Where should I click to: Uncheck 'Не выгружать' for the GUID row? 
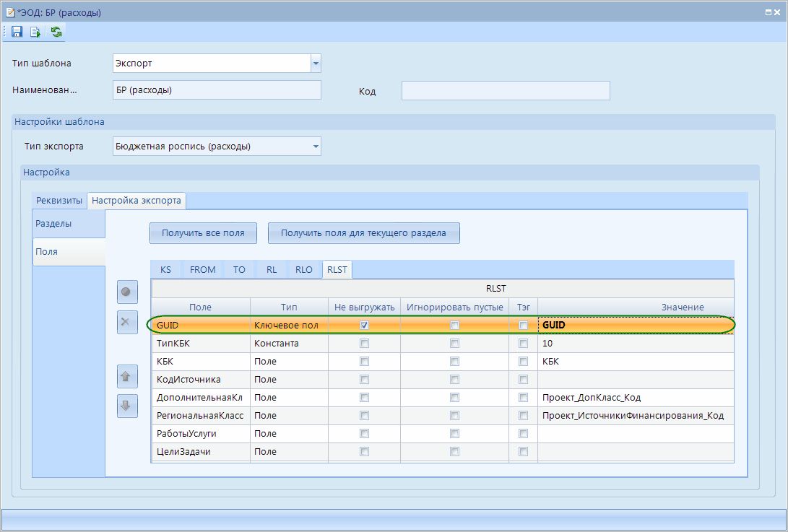pos(364,326)
